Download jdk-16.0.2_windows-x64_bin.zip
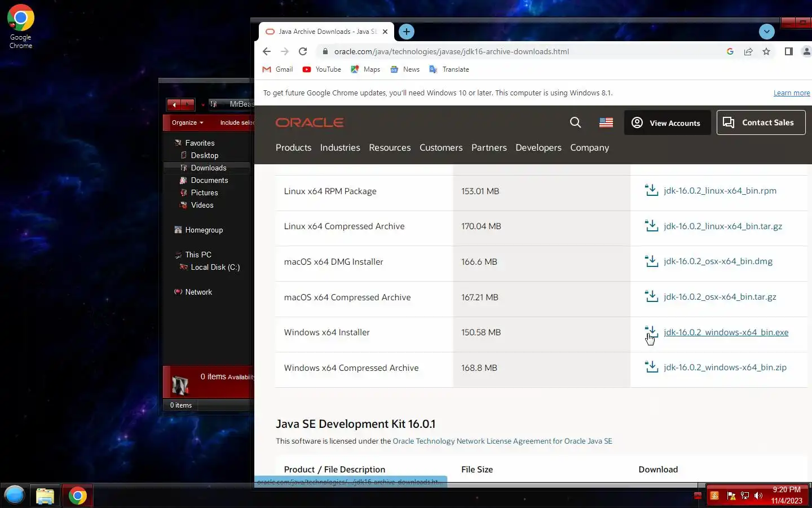 pyautogui.click(x=725, y=367)
